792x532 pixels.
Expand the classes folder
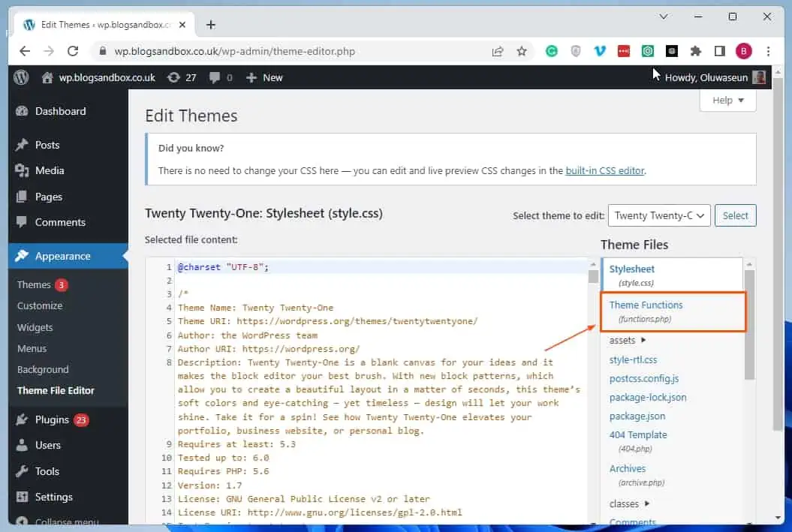click(x=629, y=503)
